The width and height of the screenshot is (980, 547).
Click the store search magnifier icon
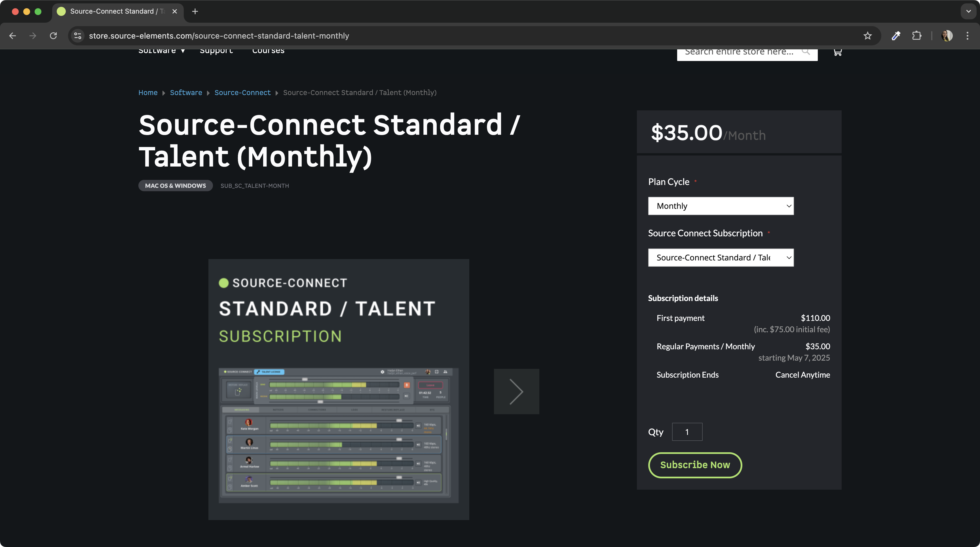coord(805,51)
